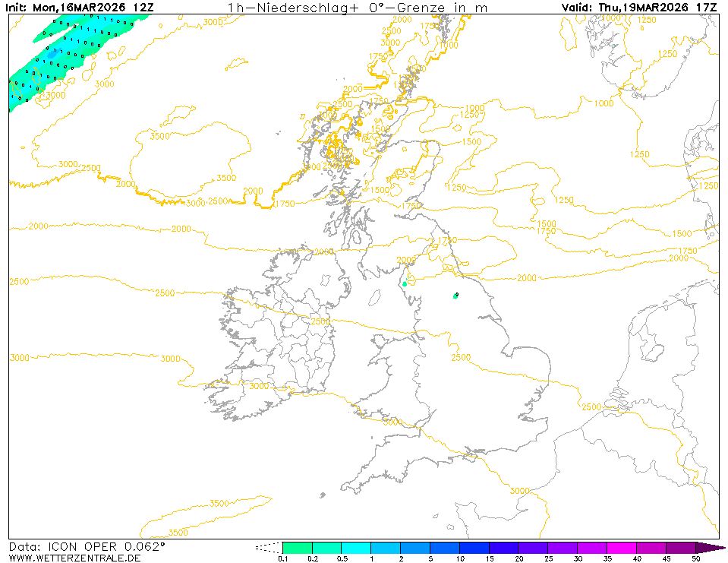Click the Data: ICON OPER 0.062° text
728x563 pixels.
87,546
